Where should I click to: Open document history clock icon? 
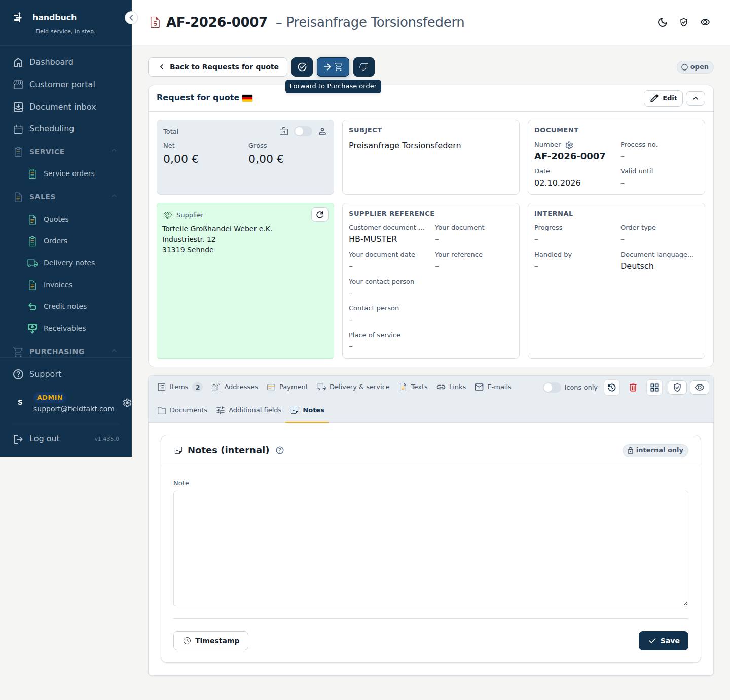point(612,388)
